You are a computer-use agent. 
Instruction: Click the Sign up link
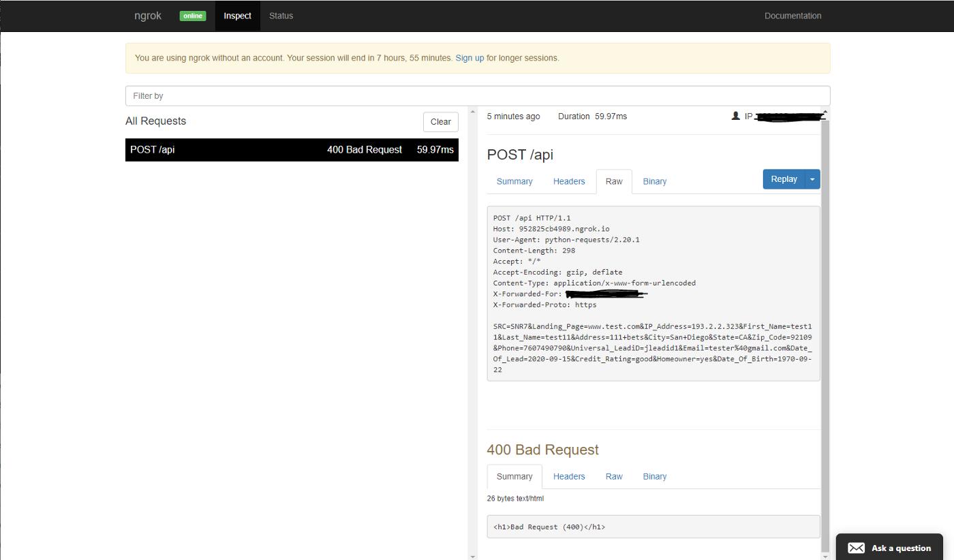tap(470, 58)
